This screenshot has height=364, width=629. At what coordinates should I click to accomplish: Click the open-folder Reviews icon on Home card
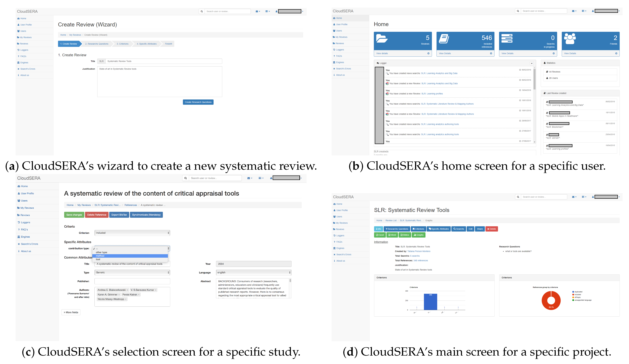tap(382, 39)
